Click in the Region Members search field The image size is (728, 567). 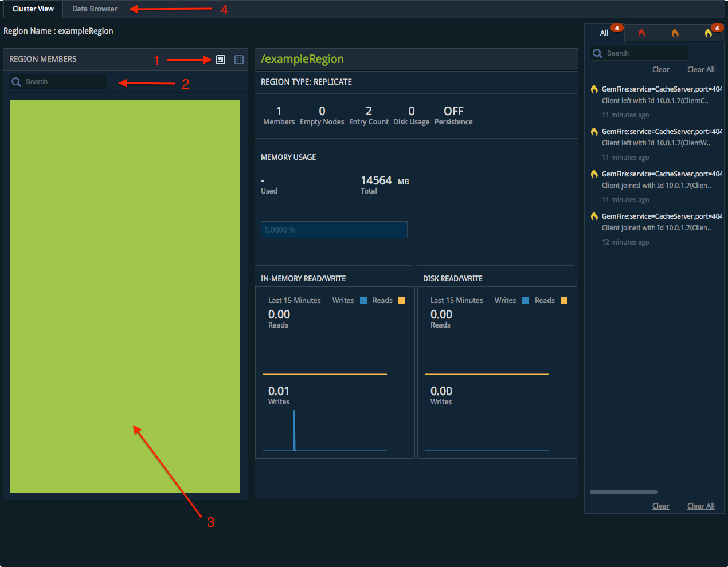64,82
